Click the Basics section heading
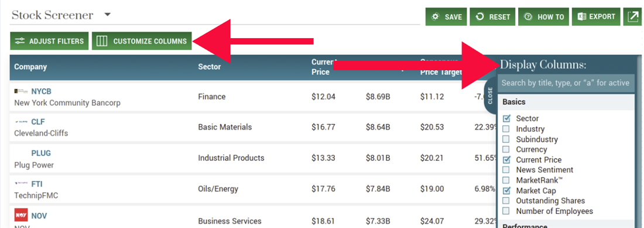This screenshot has height=228, width=644. click(x=514, y=102)
